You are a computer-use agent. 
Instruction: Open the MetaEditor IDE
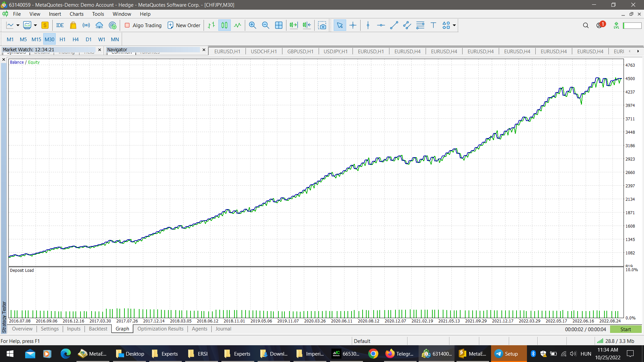[x=60, y=25]
